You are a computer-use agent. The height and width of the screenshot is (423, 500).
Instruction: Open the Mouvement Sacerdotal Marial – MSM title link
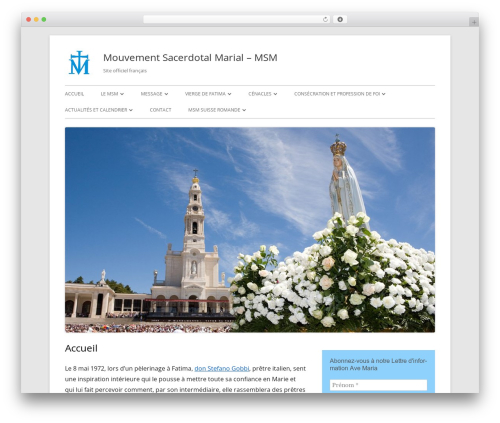pyautogui.click(x=190, y=58)
